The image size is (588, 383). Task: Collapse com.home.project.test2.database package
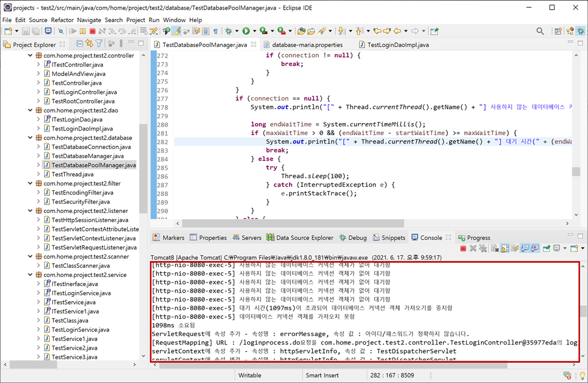[30, 137]
